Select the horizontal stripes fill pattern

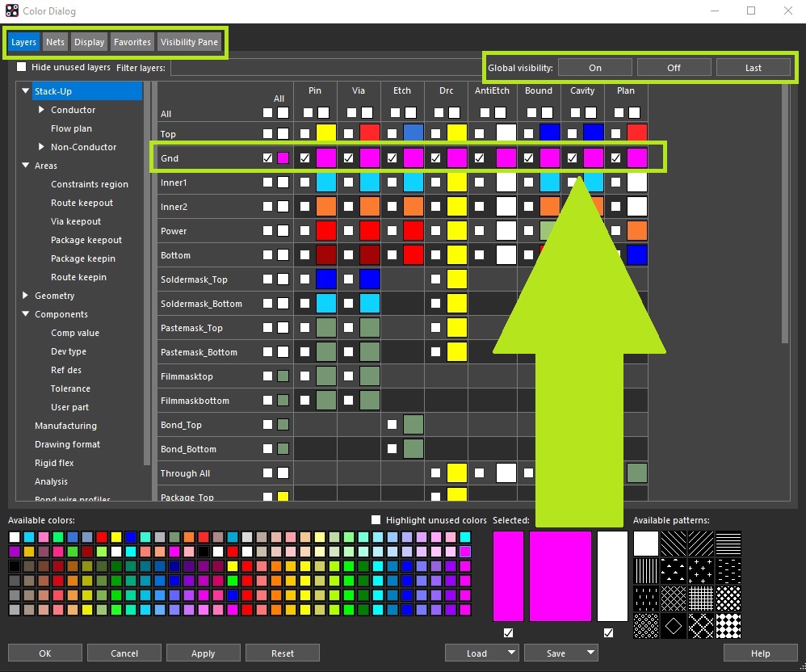[728, 544]
